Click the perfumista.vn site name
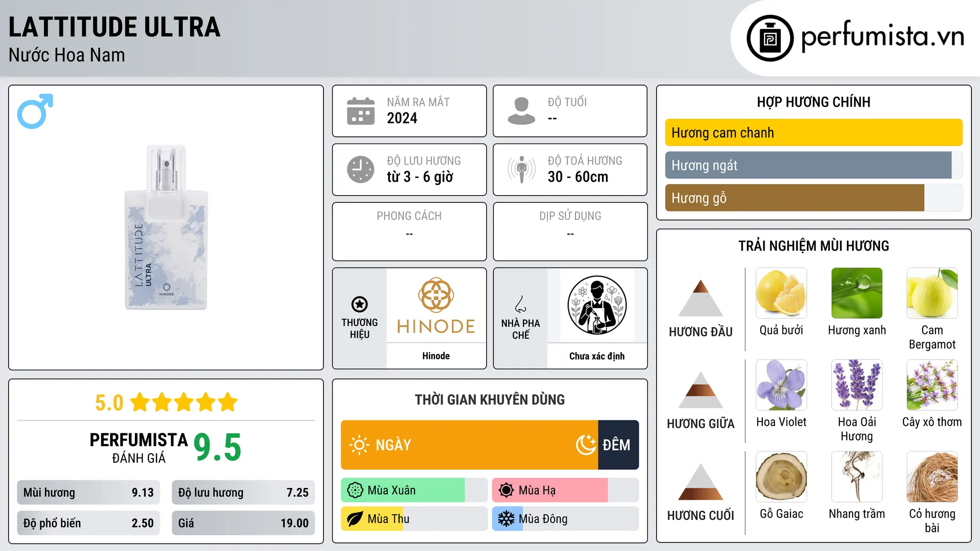 pos(882,37)
